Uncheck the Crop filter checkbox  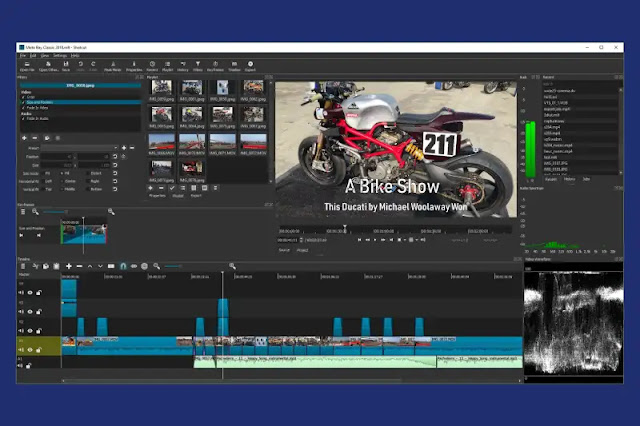click(23, 97)
